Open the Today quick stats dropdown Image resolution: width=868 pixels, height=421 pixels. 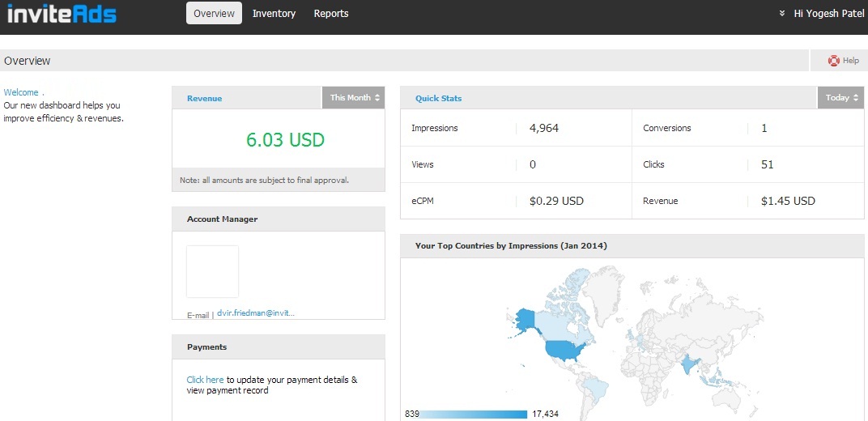pos(840,98)
